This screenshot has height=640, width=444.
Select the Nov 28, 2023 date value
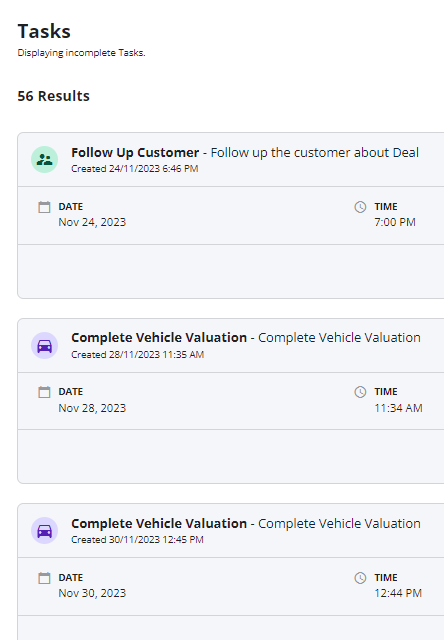tap(92, 408)
